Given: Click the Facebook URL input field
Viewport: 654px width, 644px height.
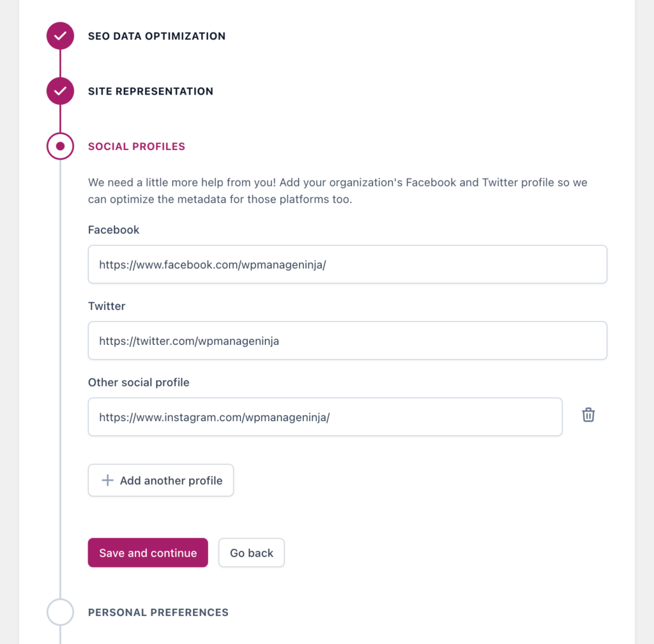Looking at the screenshot, I should (347, 263).
